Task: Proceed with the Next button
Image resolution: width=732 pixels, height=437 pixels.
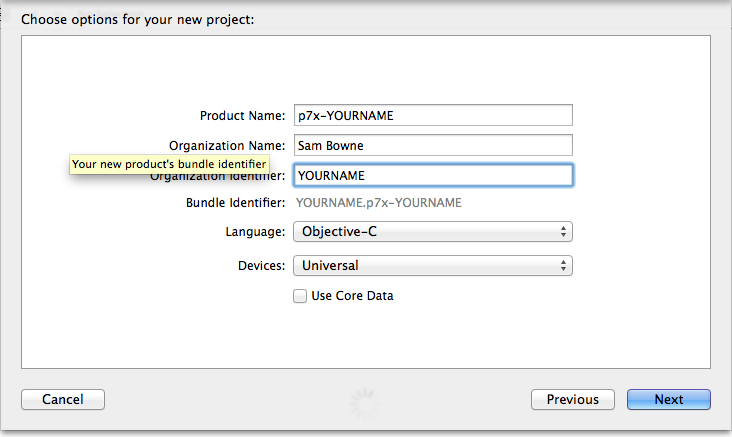Action: (x=668, y=399)
